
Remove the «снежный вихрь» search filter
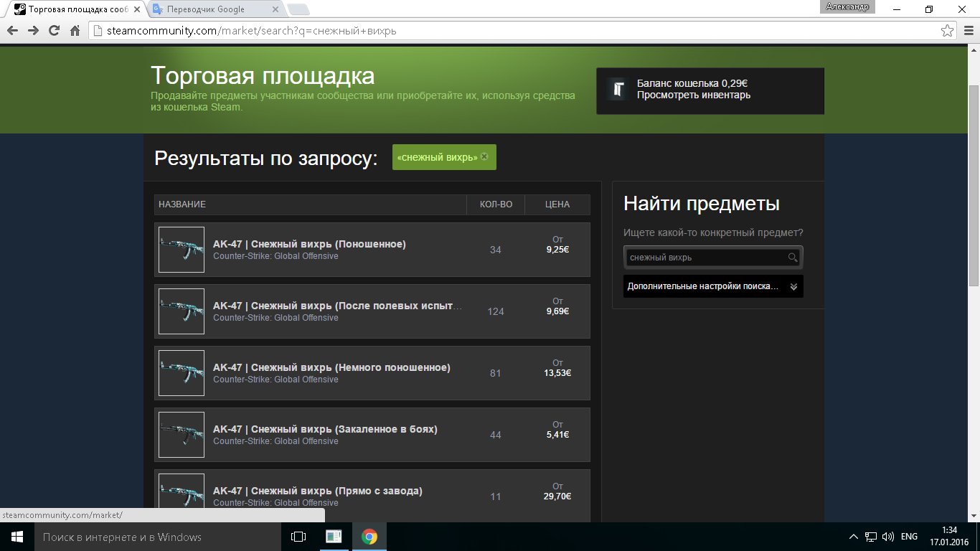pos(484,156)
